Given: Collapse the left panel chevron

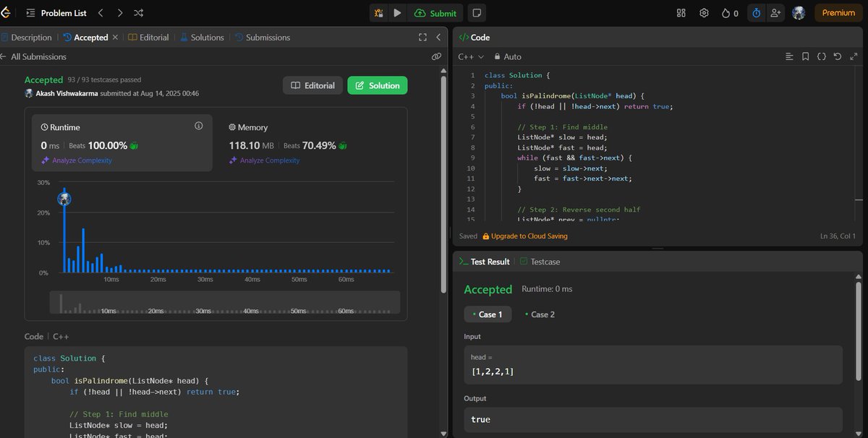Looking at the screenshot, I should pos(438,38).
